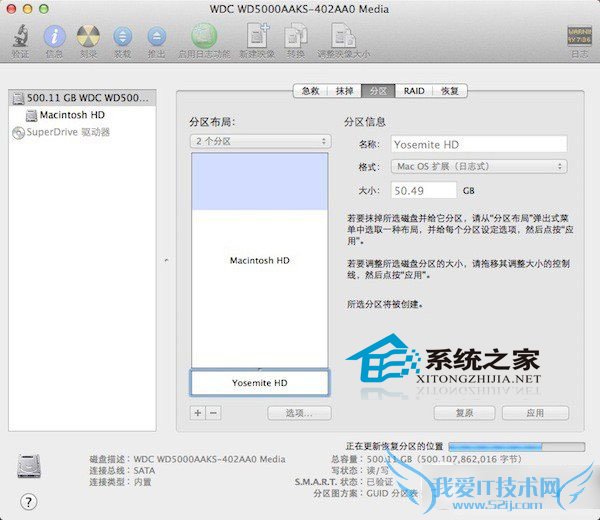Screen dimensions: 600x520
Task: Click the green zoom window button
Action: (x=44, y=9)
